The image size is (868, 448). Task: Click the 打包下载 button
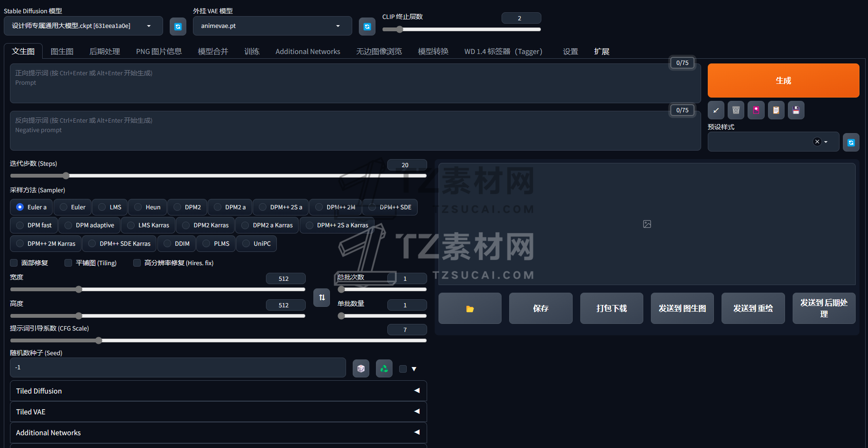pos(612,308)
